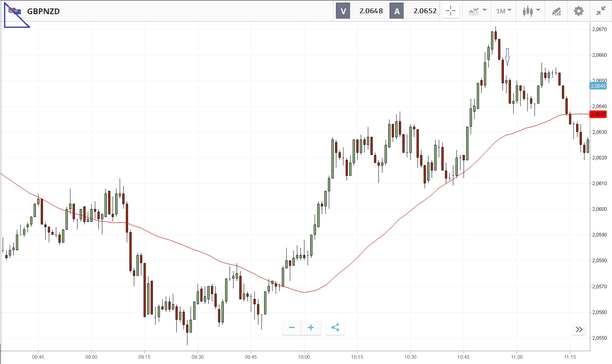Viewport: 612px width, 364px height.
Task: Zoom out chart with the minus button
Action: click(x=292, y=328)
